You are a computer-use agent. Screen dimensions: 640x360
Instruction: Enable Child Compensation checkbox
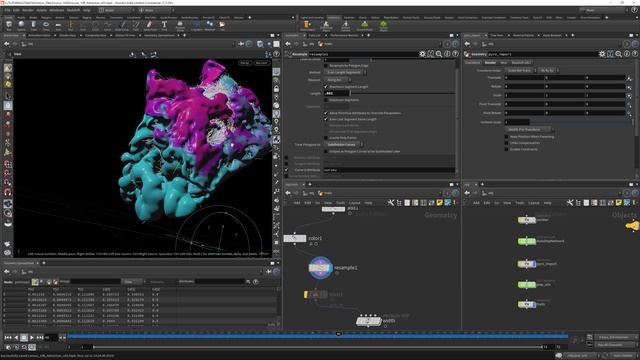507,143
